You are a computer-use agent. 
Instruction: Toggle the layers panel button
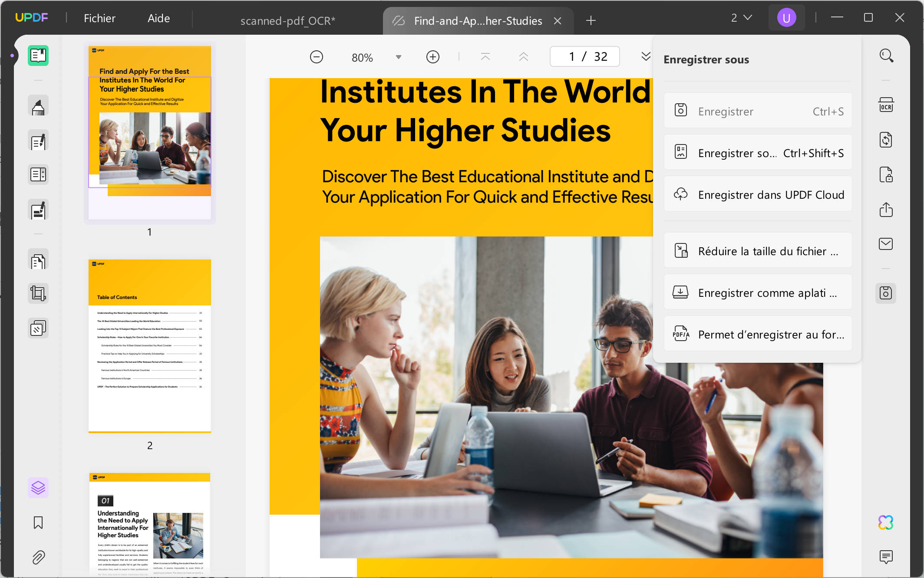pos(38,488)
